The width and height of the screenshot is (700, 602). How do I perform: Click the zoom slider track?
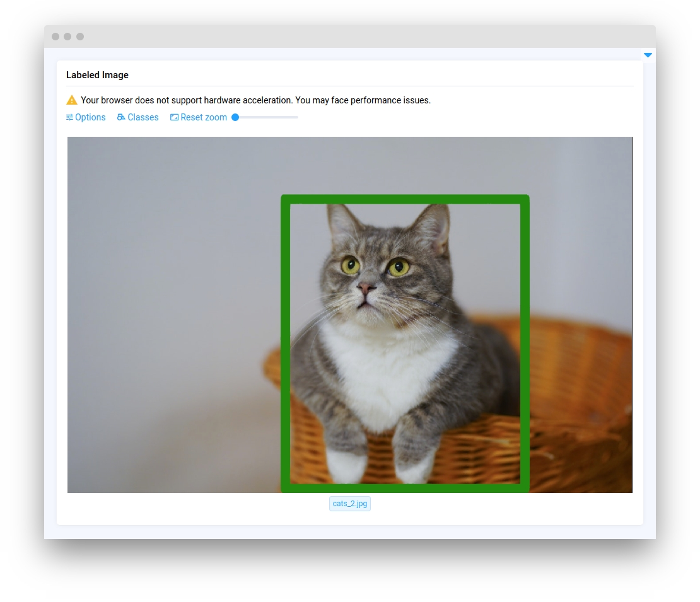[265, 117]
